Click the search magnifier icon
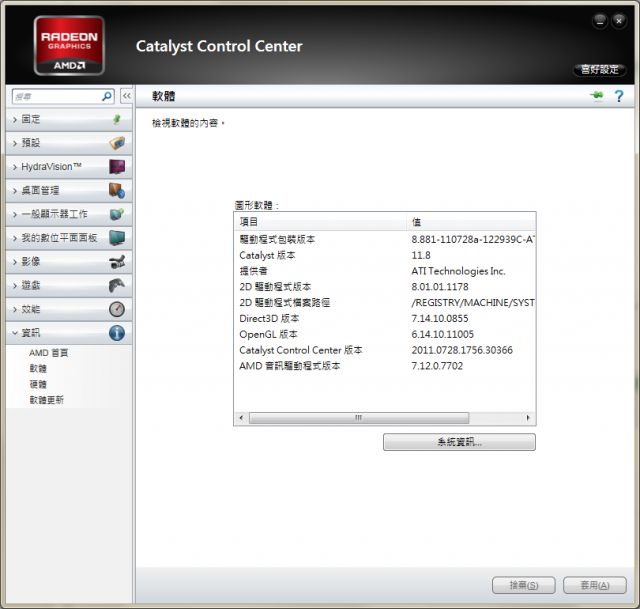640x609 pixels. click(107, 96)
